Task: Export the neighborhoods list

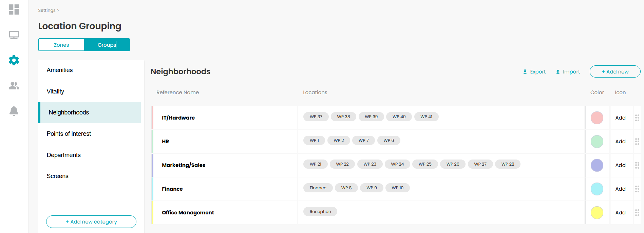Action: (534, 72)
